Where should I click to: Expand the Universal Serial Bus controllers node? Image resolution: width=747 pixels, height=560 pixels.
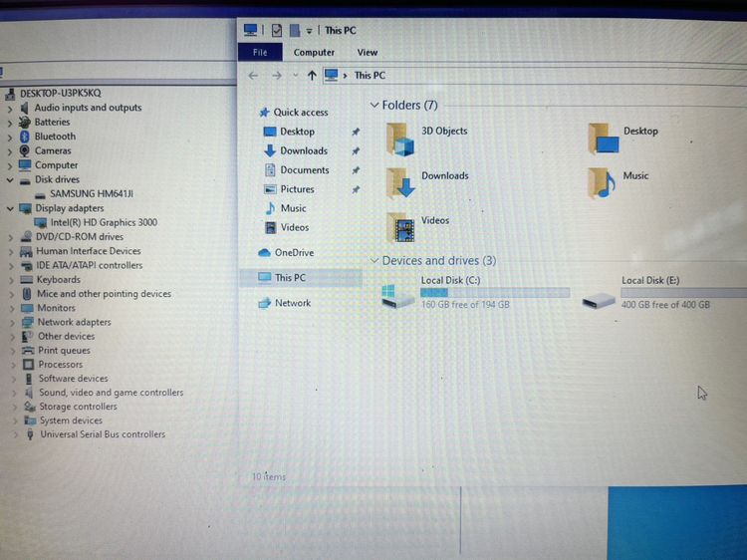click(x=15, y=434)
